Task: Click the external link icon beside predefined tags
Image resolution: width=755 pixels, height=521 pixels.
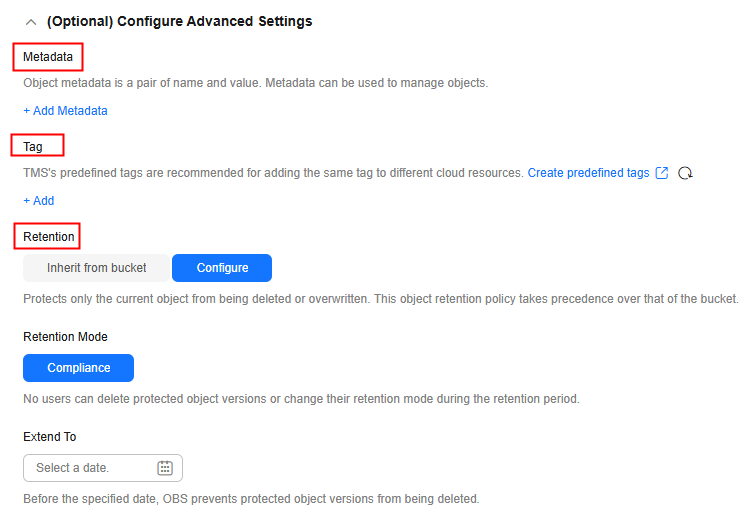Action: click(x=662, y=173)
